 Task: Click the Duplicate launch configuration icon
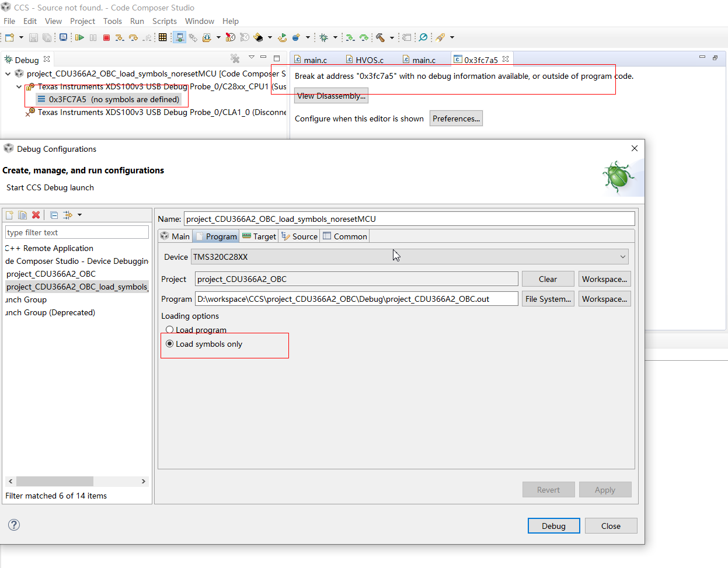(22, 215)
